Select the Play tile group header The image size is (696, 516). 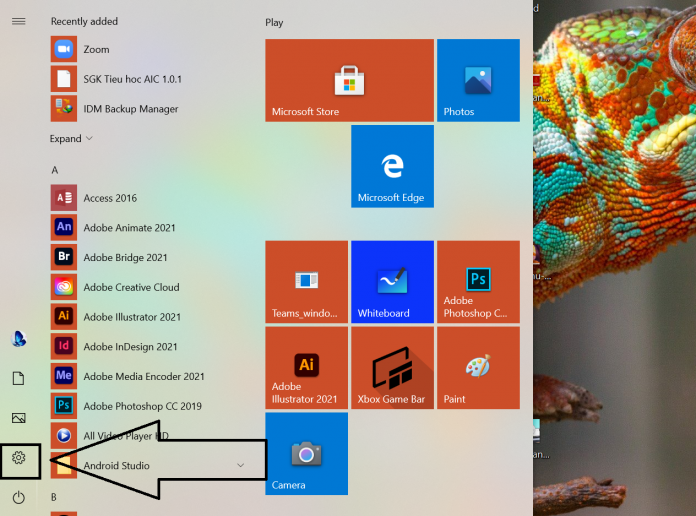coord(274,22)
